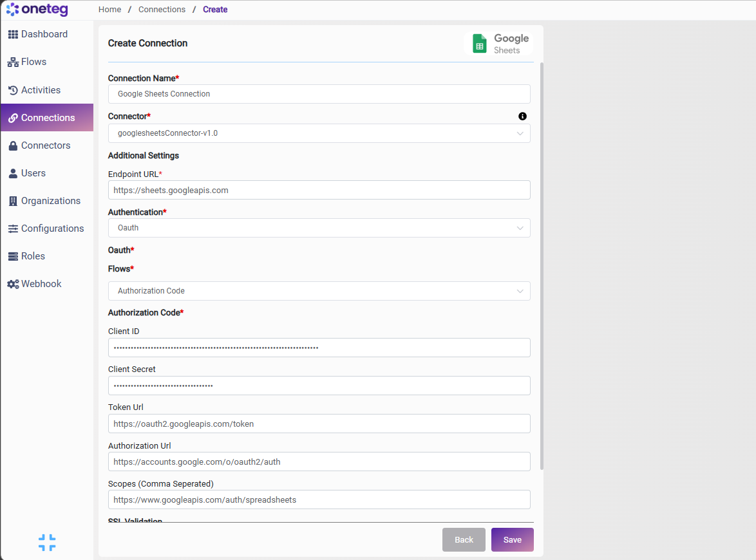
Task: Focus the Token Url field
Action: point(319,424)
